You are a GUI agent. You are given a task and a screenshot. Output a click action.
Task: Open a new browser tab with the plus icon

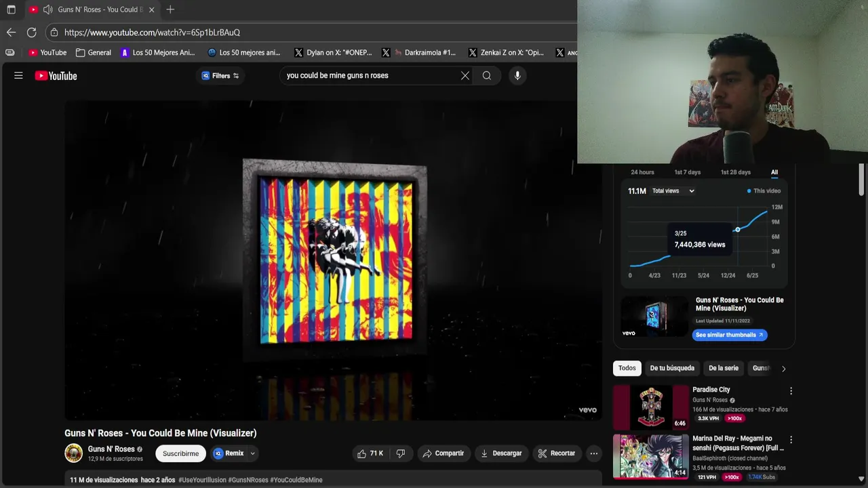[x=170, y=9]
